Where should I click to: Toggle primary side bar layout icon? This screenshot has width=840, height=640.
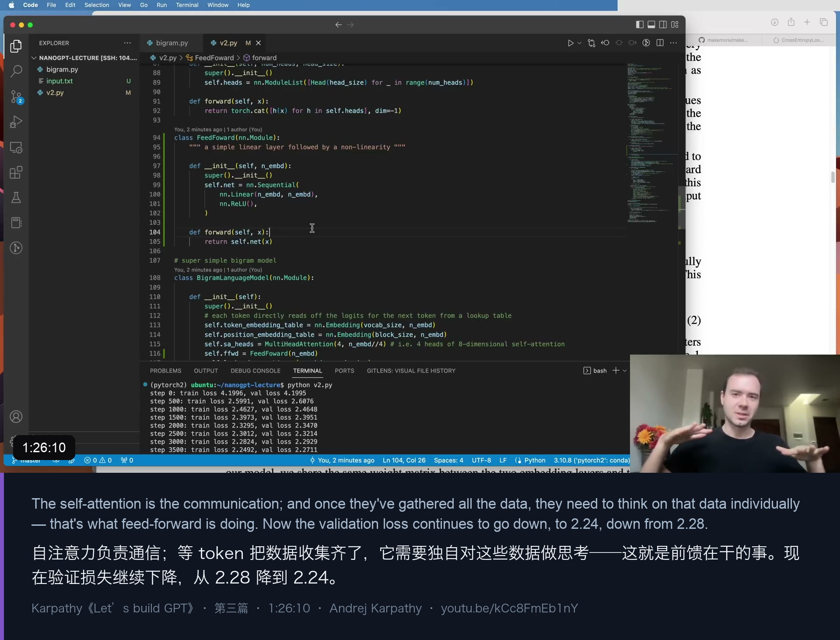click(x=640, y=25)
